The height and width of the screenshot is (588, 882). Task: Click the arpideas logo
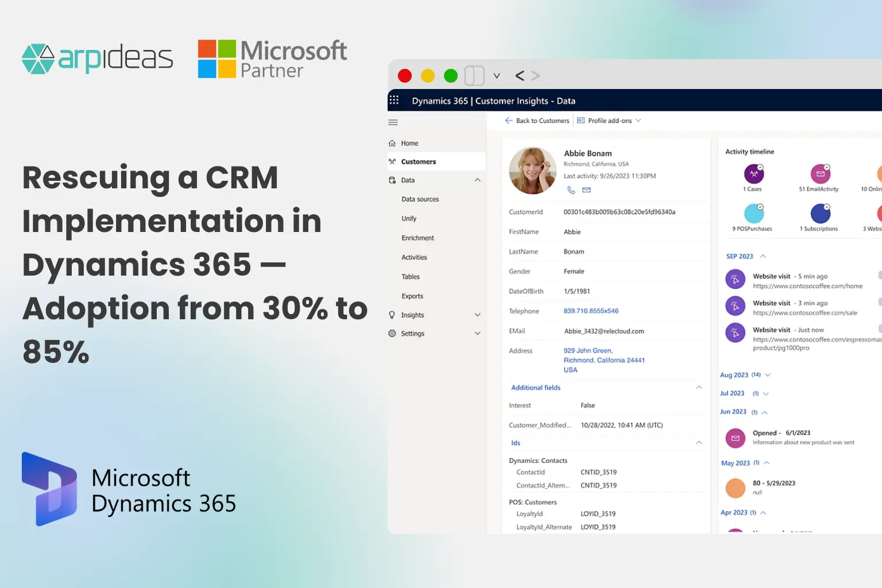pyautogui.click(x=97, y=58)
